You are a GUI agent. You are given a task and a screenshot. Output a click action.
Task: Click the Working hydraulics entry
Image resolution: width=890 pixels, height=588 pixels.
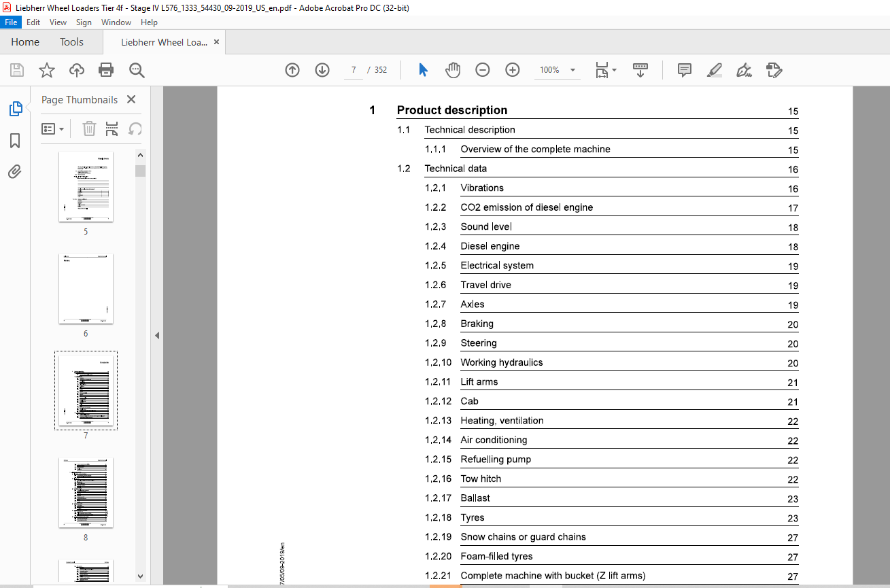(502, 362)
